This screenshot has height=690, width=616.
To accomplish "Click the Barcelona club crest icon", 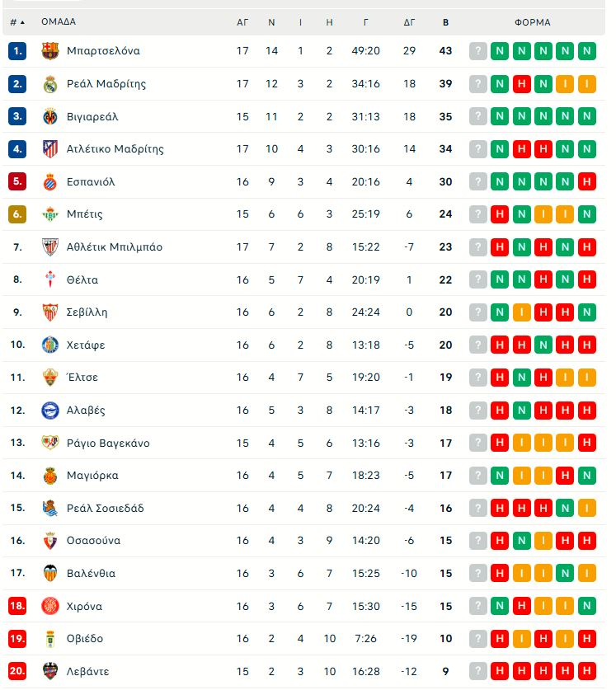I will [x=50, y=51].
